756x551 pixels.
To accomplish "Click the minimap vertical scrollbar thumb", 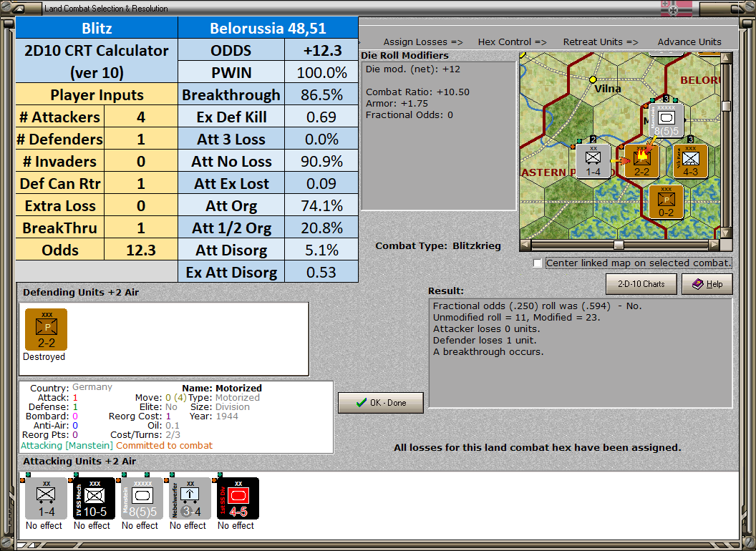I will [727, 106].
